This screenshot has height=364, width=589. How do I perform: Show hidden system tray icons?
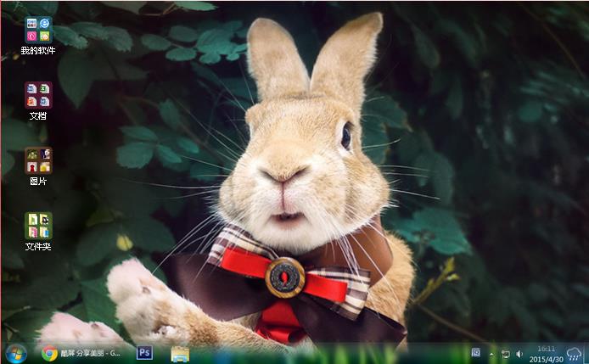(x=491, y=354)
